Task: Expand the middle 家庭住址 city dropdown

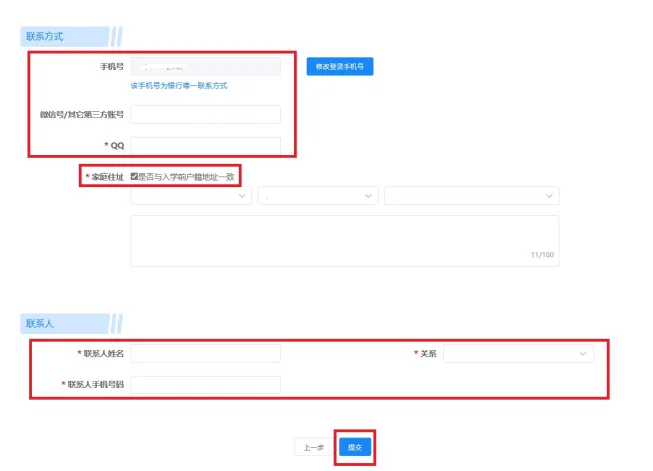Action: [317, 197]
